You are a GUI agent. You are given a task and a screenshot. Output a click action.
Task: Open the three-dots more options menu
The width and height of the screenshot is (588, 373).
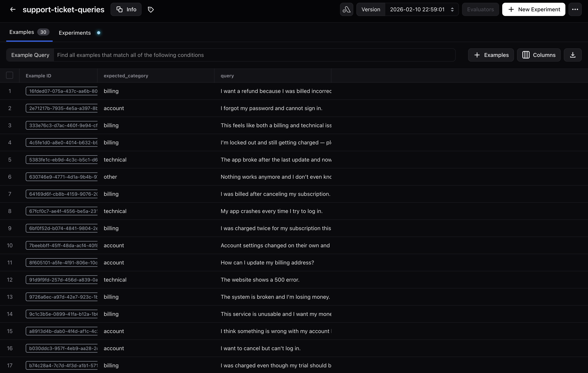[575, 10]
